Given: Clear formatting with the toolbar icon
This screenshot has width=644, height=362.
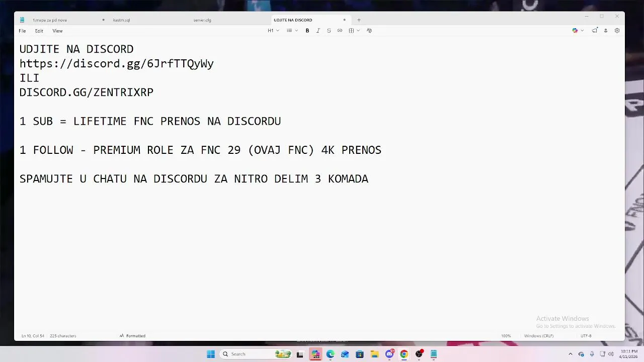Looking at the screenshot, I should 369,31.
